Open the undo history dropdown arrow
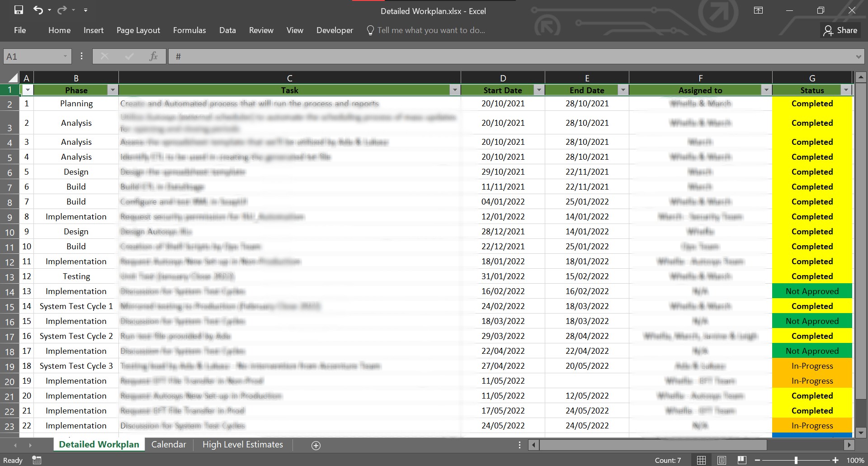 49,10
